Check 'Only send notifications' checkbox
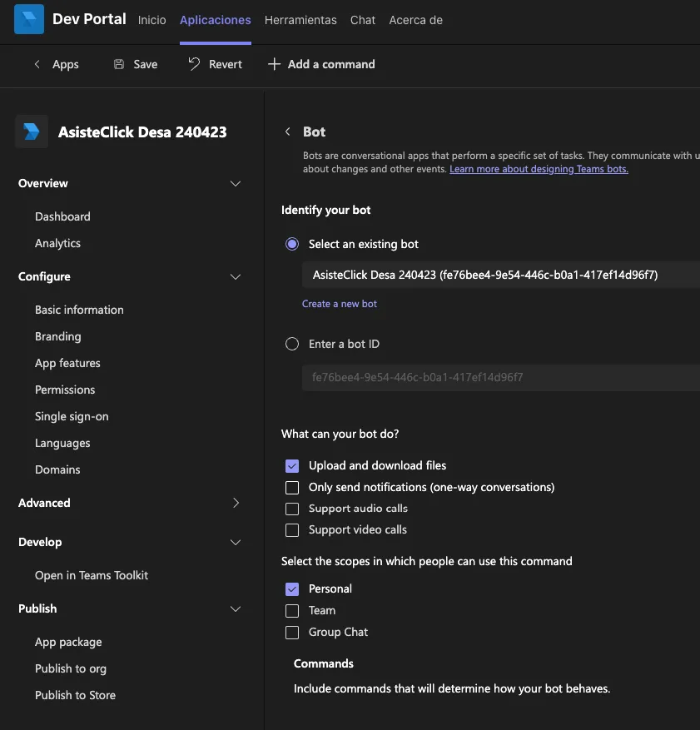 (292, 488)
